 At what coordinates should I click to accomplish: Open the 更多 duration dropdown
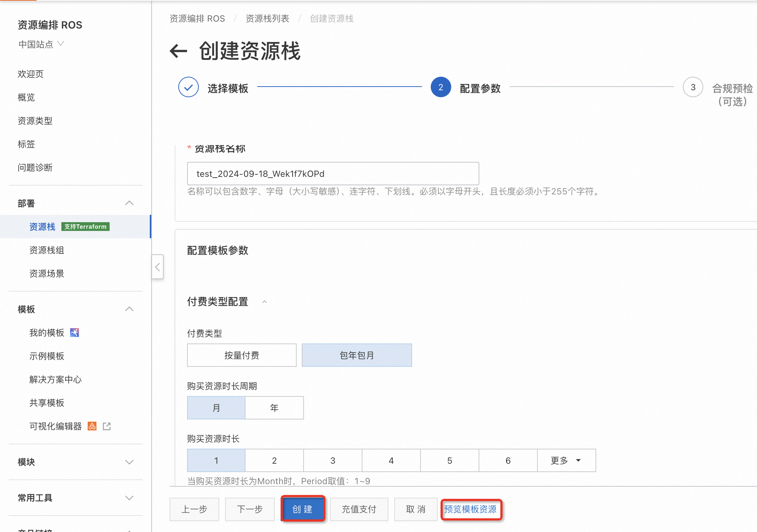(567, 460)
